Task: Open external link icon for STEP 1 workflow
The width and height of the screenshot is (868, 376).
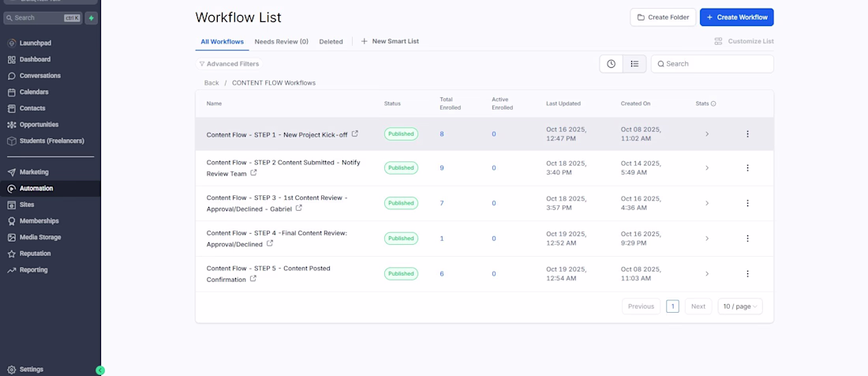Action: click(355, 133)
